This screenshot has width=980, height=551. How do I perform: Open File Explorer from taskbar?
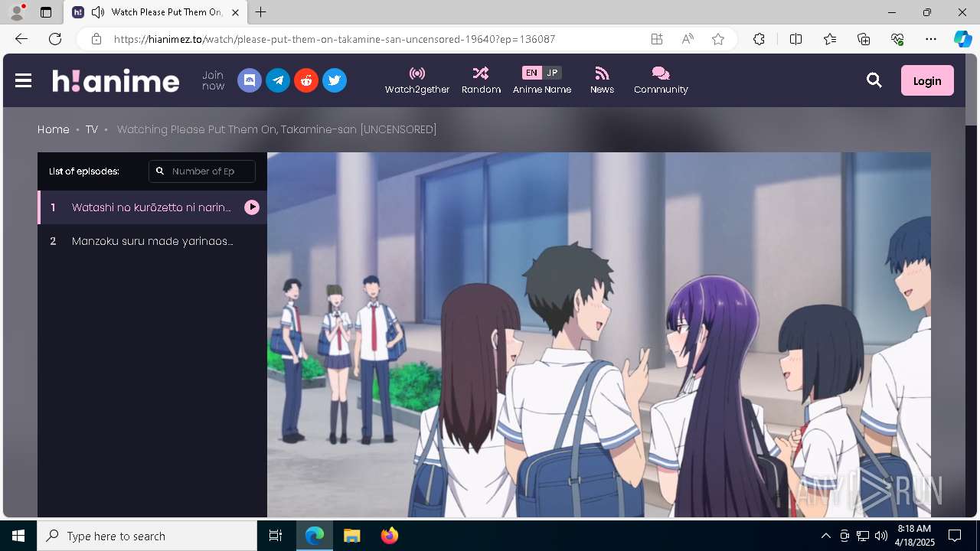(351, 536)
